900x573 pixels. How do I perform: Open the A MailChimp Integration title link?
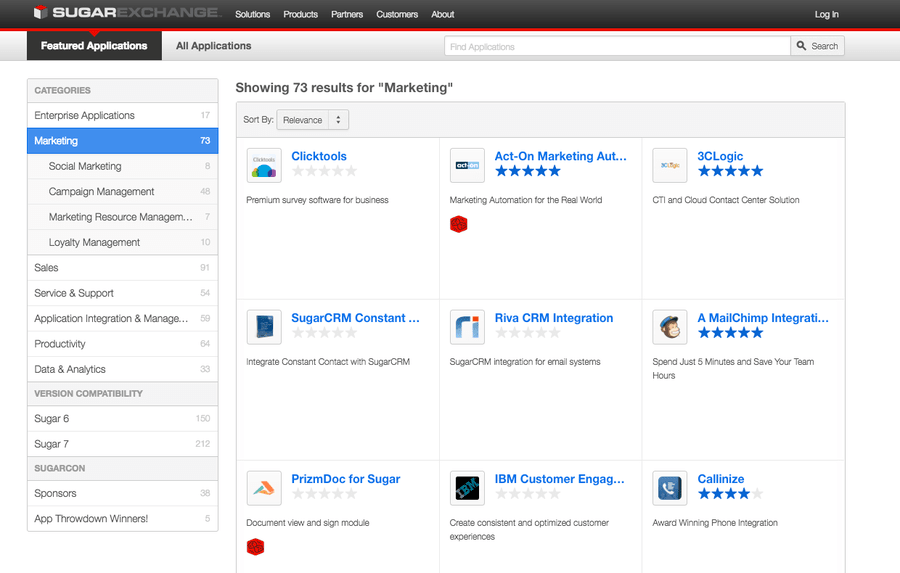click(x=763, y=318)
